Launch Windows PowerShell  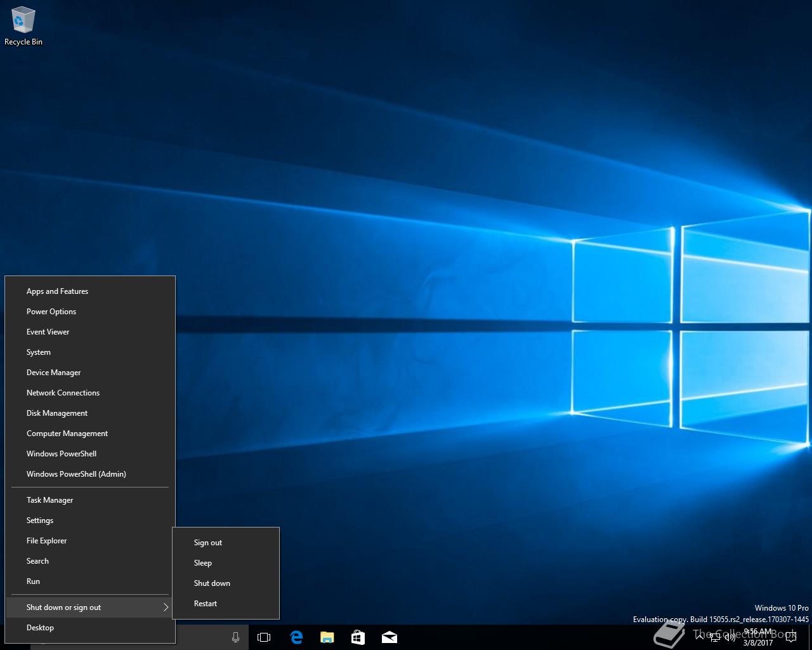pyautogui.click(x=90, y=454)
